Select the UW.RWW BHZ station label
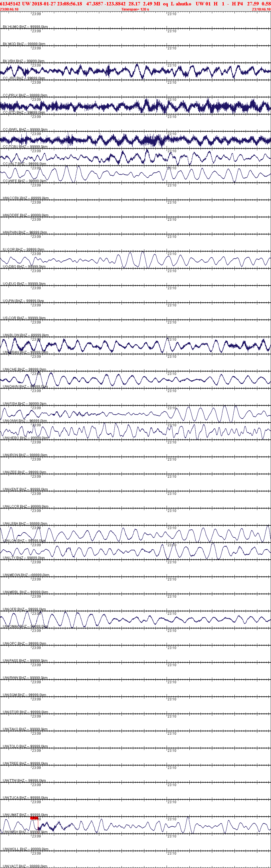The height and width of the screenshot is (868, 271). point(25,678)
